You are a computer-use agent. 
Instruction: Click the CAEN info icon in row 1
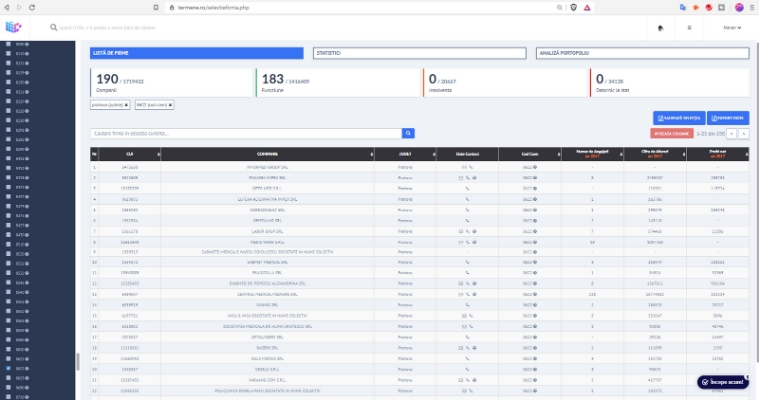[535, 167]
